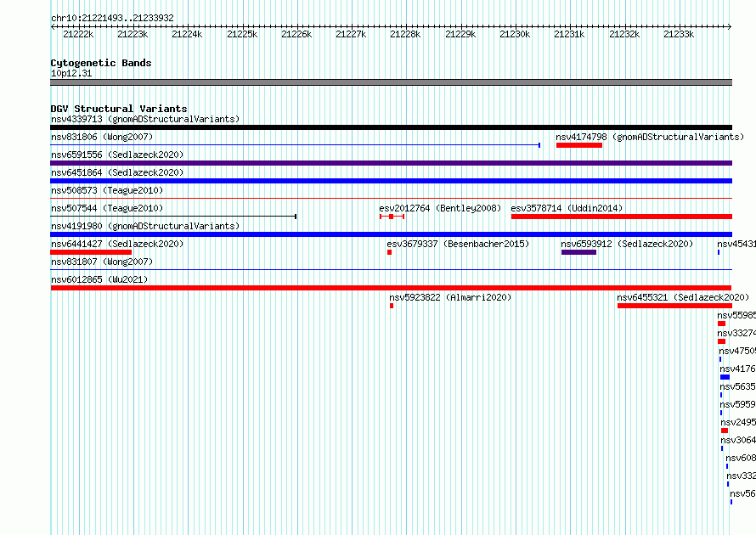756x535 pixels.
Task: Open the truncated nsv5959 variant label
Action: tap(737, 404)
